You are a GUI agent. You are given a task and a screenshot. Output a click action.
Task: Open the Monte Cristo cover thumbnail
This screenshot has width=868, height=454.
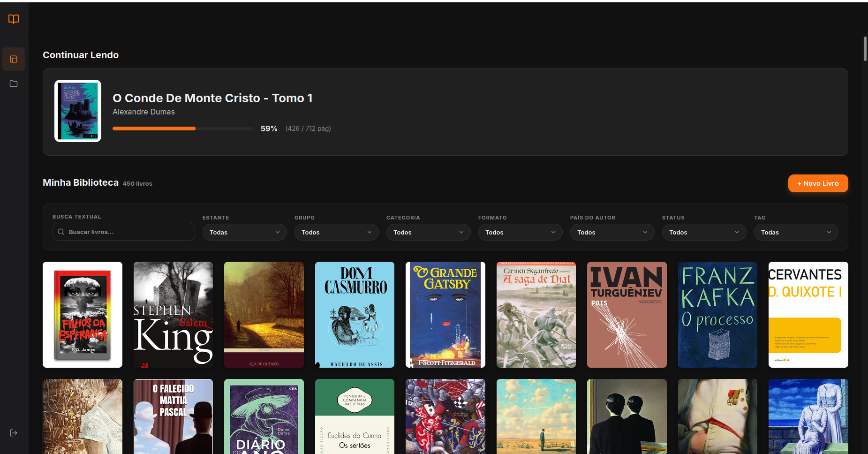tap(78, 111)
